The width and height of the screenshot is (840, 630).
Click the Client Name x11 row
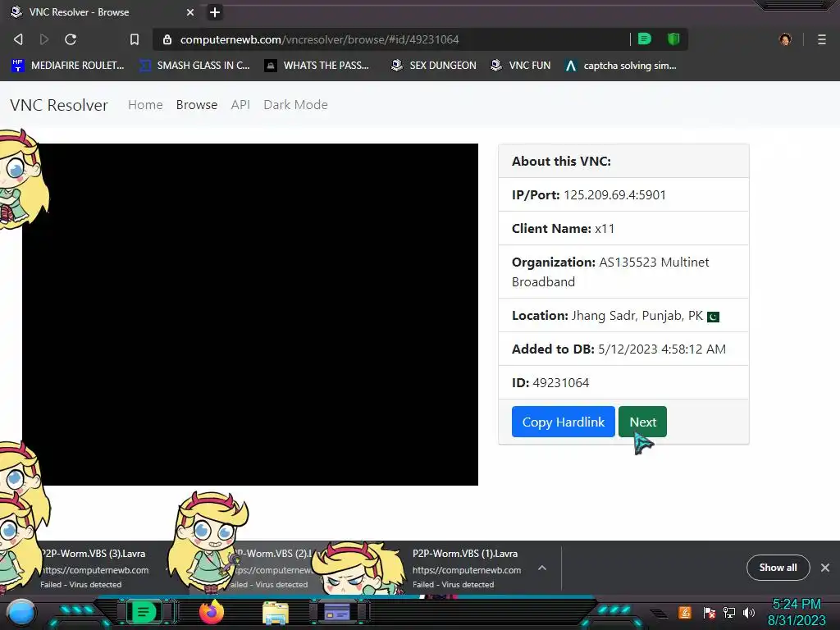[x=623, y=228]
